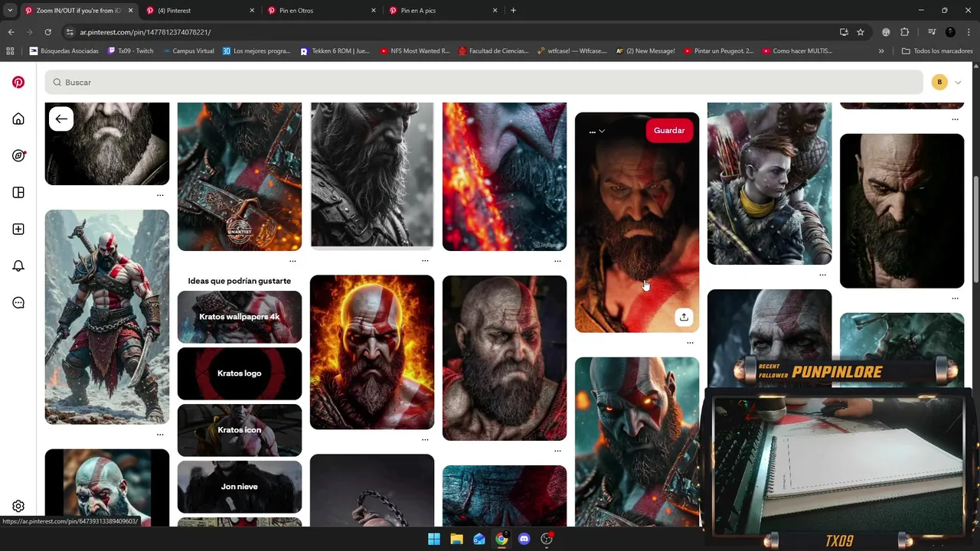
Task: Click the Create plus icon in sidebar
Action: coord(18,229)
